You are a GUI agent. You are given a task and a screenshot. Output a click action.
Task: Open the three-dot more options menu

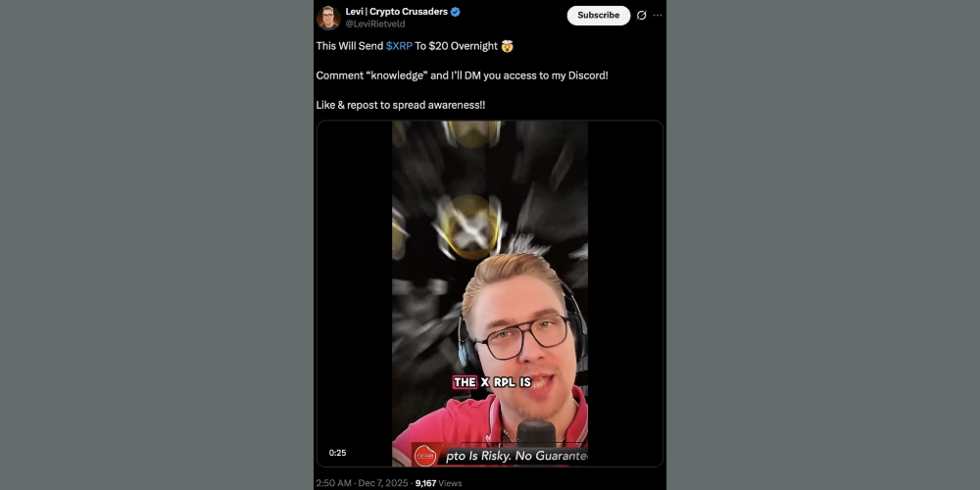(x=658, y=16)
